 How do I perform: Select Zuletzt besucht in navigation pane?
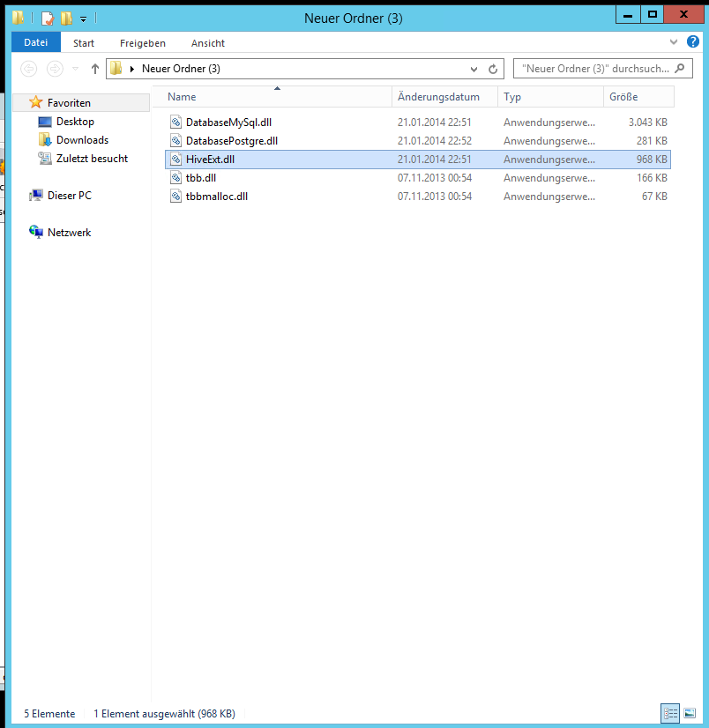pos(92,159)
